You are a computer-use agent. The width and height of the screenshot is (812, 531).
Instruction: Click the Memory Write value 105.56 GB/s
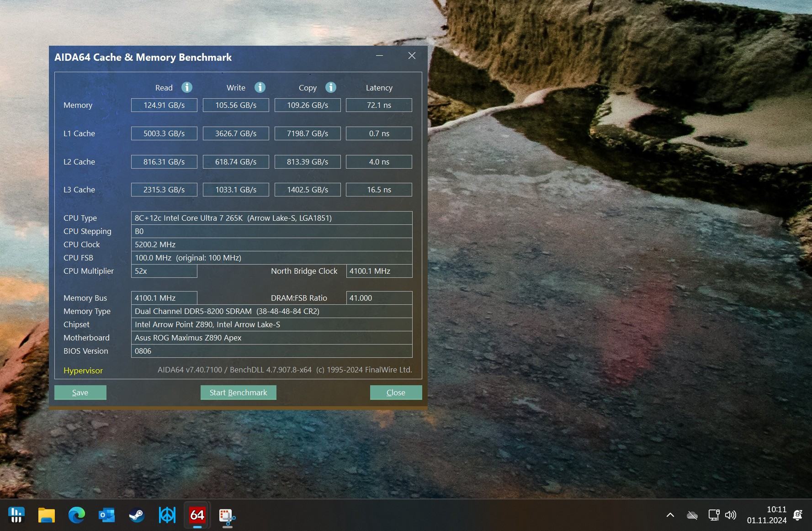236,105
